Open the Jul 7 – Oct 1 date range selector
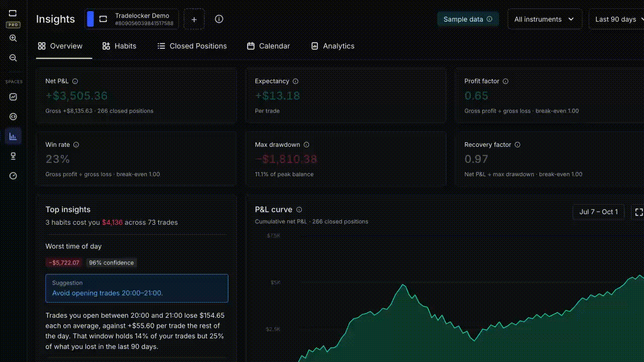644x362 pixels. (599, 212)
